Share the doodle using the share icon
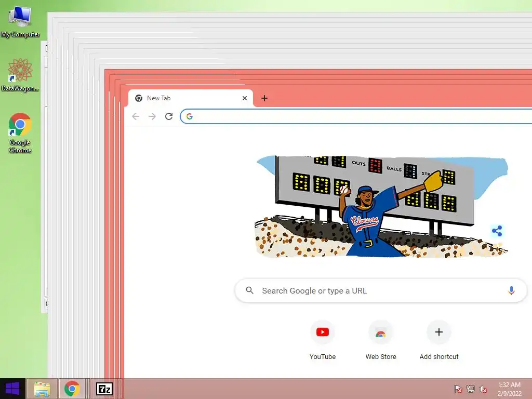The width and height of the screenshot is (532, 399). click(497, 231)
